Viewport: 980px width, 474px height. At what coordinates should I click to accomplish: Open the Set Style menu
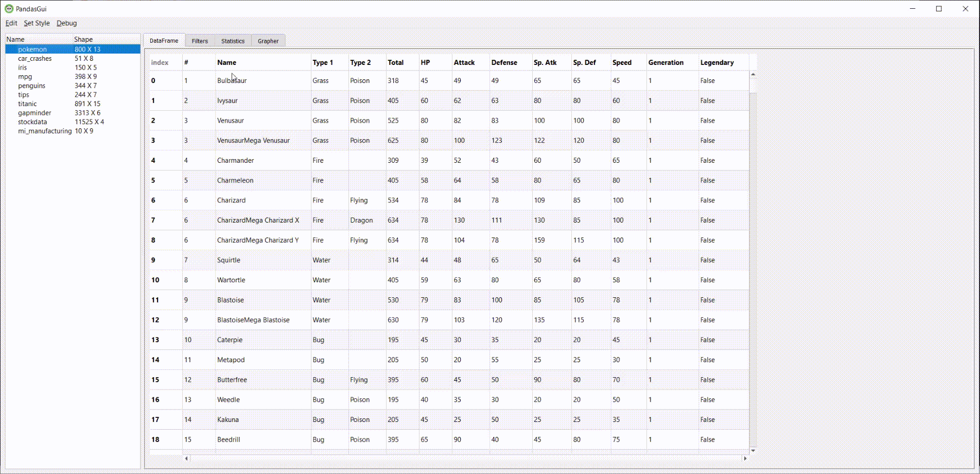tap(37, 23)
